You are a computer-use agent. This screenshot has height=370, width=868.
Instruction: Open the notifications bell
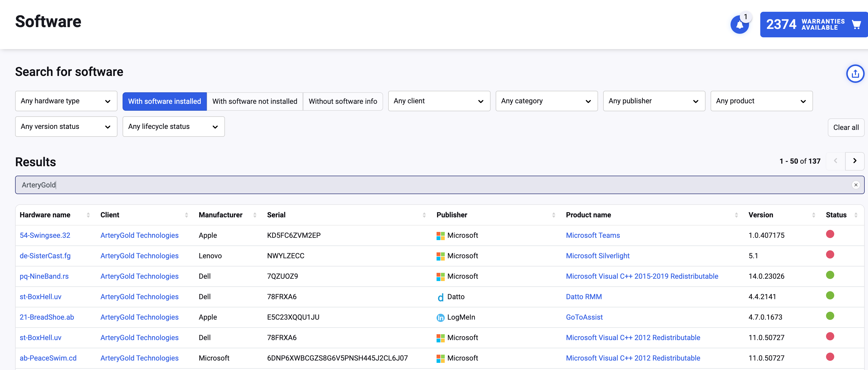[x=739, y=24]
